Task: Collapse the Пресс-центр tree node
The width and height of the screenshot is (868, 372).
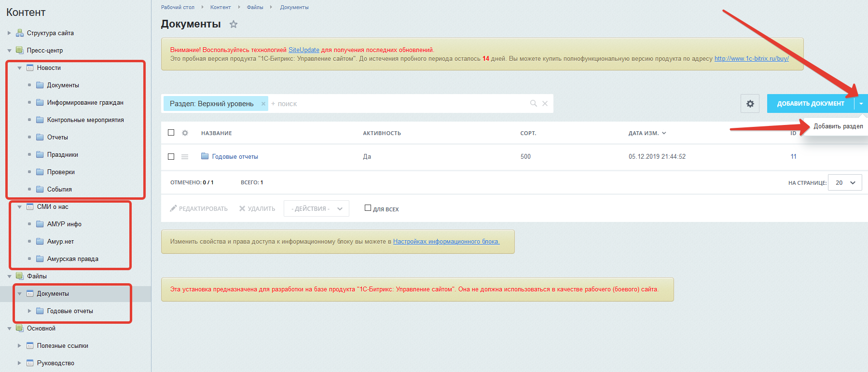Action: [10, 51]
